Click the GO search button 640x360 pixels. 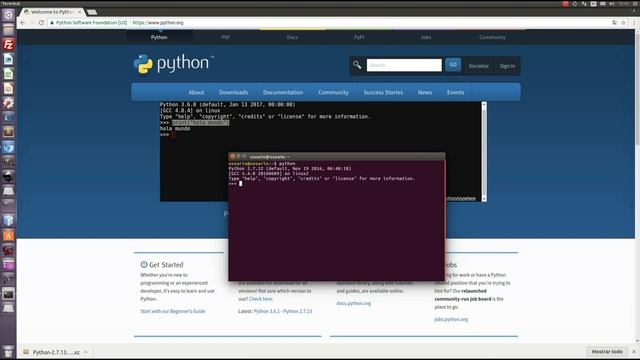click(453, 65)
